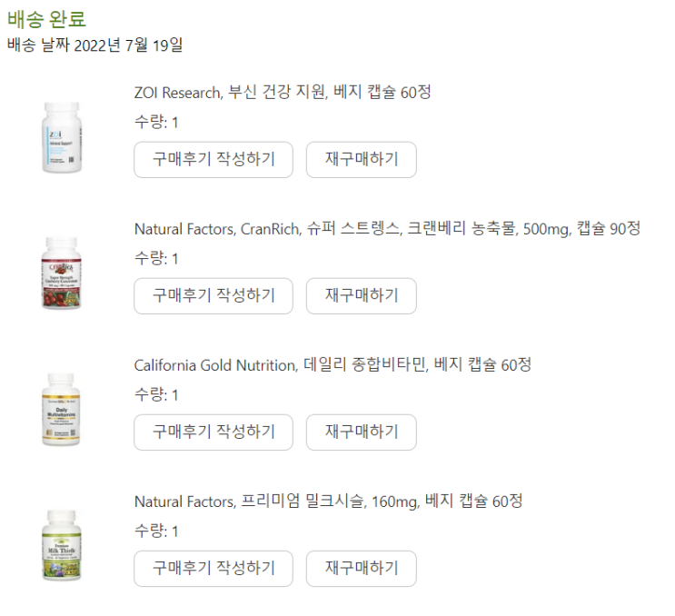Write a review for the 밀크시슬 product
Viewport: 675px width, 616px height.
[x=213, y=568]
